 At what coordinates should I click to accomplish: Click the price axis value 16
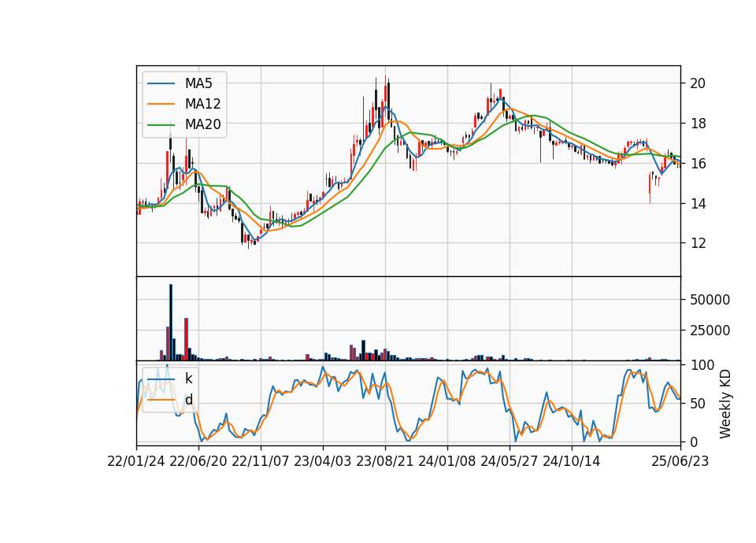(x=698, y=164)
